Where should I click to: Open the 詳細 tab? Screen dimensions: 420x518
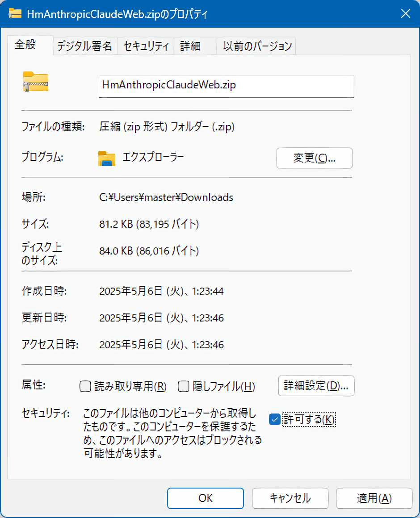click(190, 46)
